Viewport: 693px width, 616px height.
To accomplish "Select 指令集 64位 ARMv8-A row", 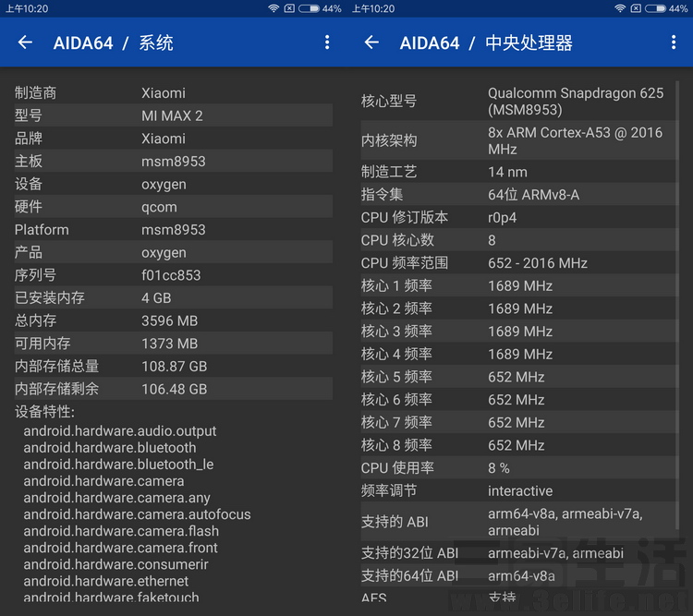I will click(x=518, y=195).
